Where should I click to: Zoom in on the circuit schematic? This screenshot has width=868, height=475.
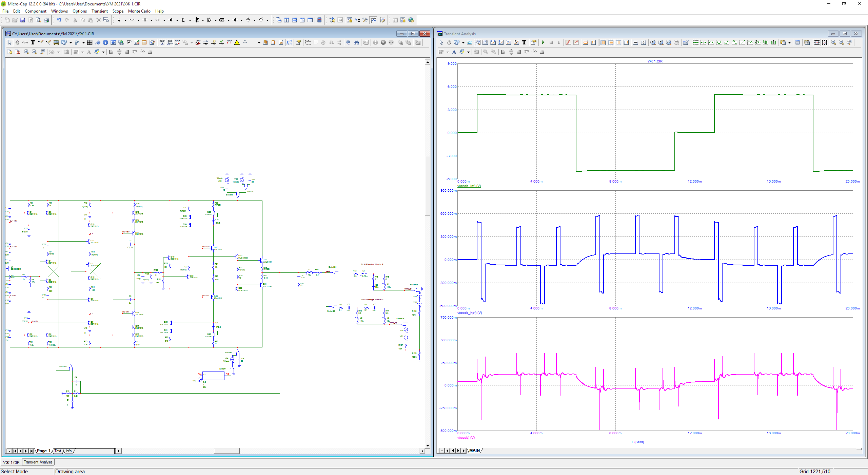[x=26, y=52]
